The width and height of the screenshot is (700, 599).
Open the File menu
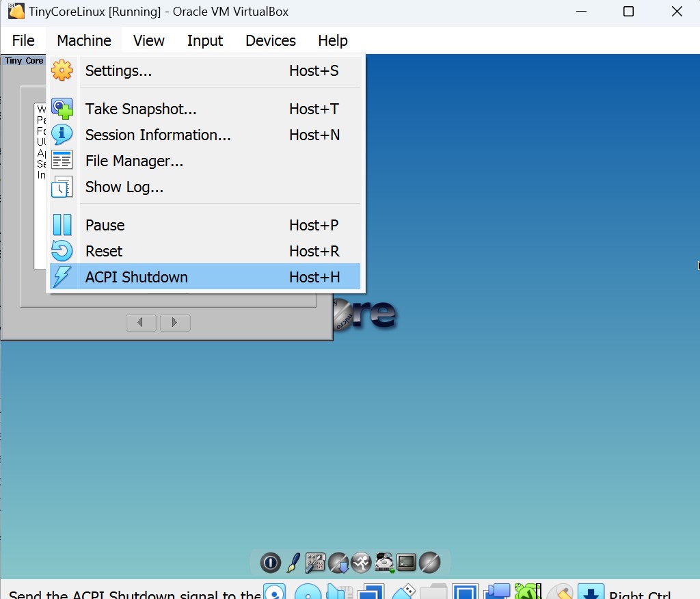click(x=23, y=40)
